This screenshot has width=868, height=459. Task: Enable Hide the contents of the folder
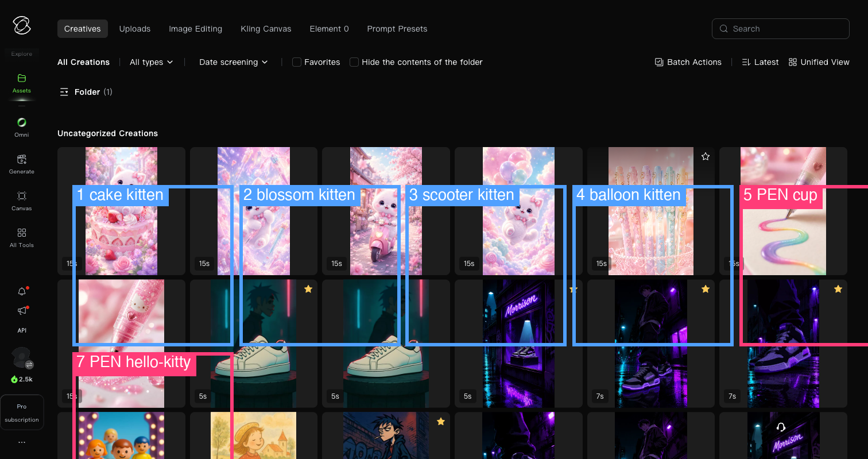coord(354,62)
